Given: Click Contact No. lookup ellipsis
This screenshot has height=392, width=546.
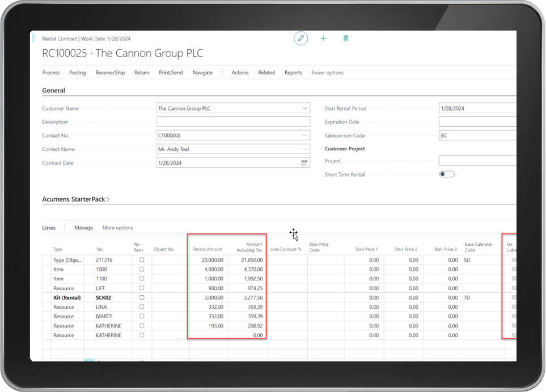Looking at the screenshot, I should (x=305, y=135).
